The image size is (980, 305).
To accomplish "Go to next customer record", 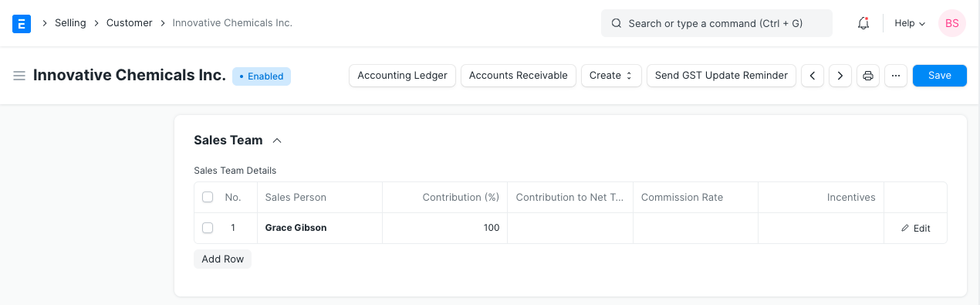I will (x=840, y=76).
